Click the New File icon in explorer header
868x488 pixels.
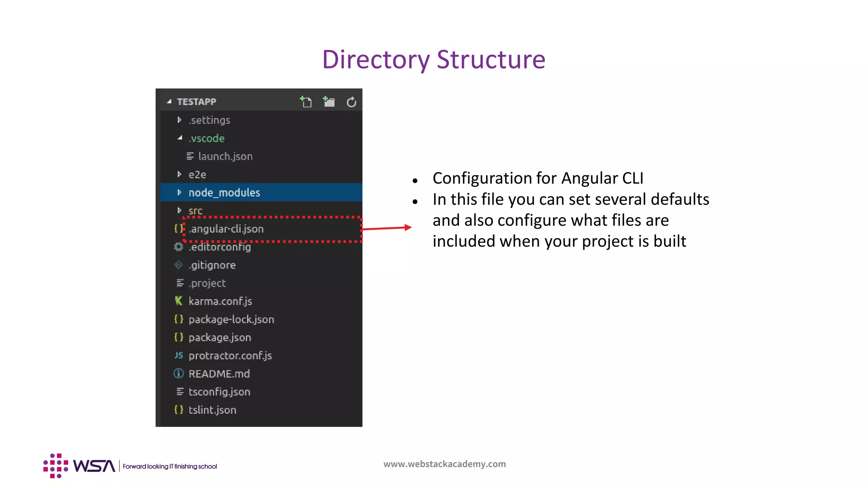[x=306, y=102]
